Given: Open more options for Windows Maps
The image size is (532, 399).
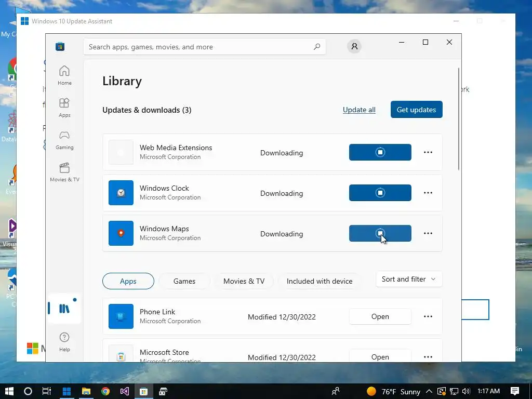Looking at the screenshot, I should click(x=428, y=233).
